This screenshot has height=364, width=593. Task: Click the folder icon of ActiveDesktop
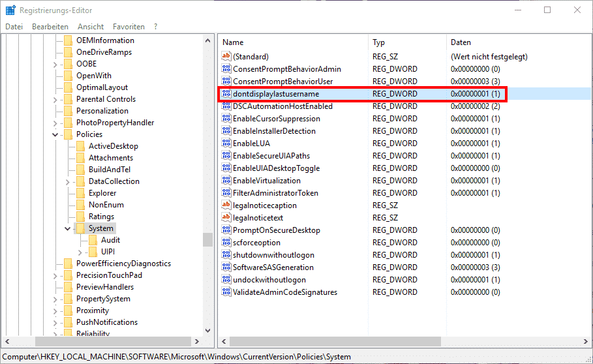80,146
